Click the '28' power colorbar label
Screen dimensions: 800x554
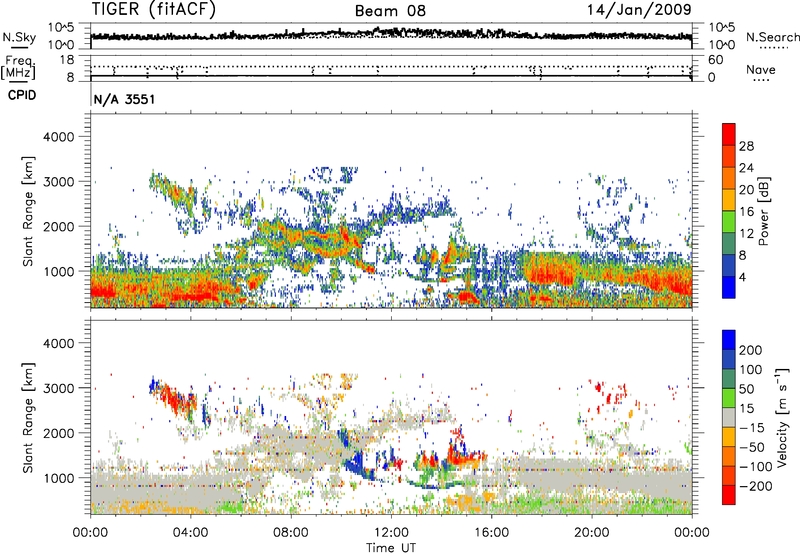[x=746, y=146]
